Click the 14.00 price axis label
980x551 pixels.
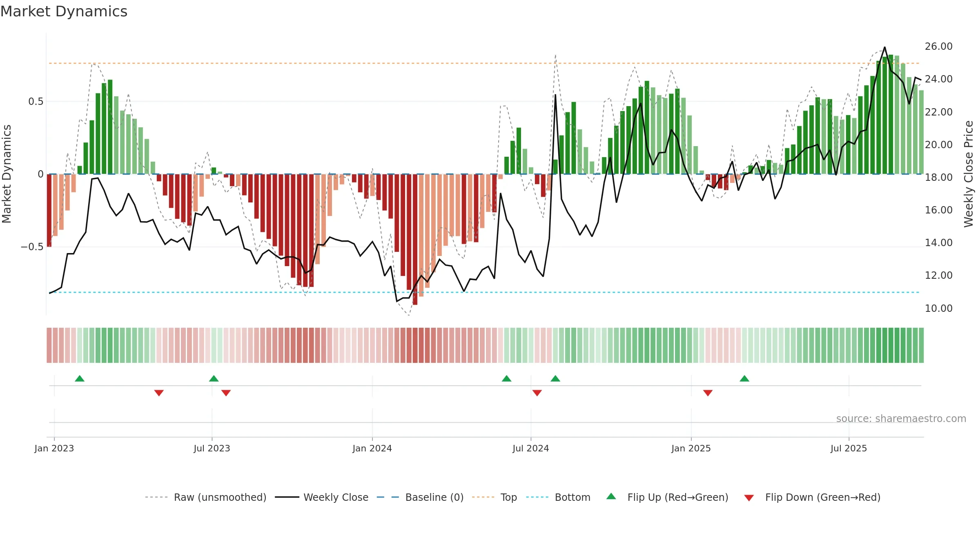939,242
